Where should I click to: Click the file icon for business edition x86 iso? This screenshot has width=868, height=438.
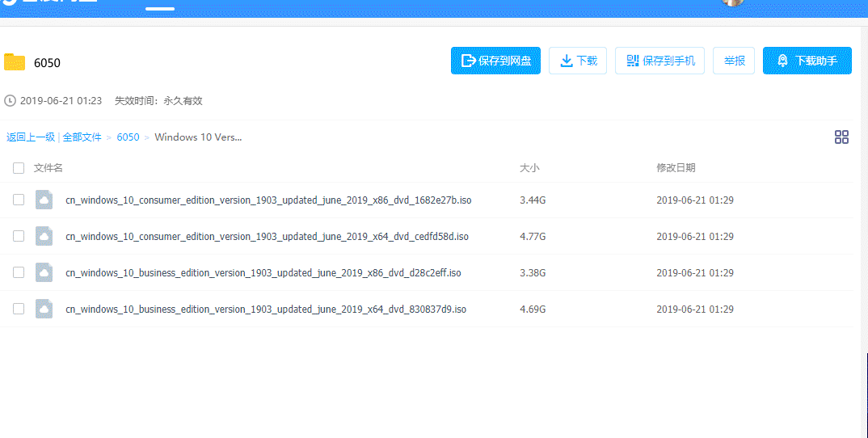(44, 272)
